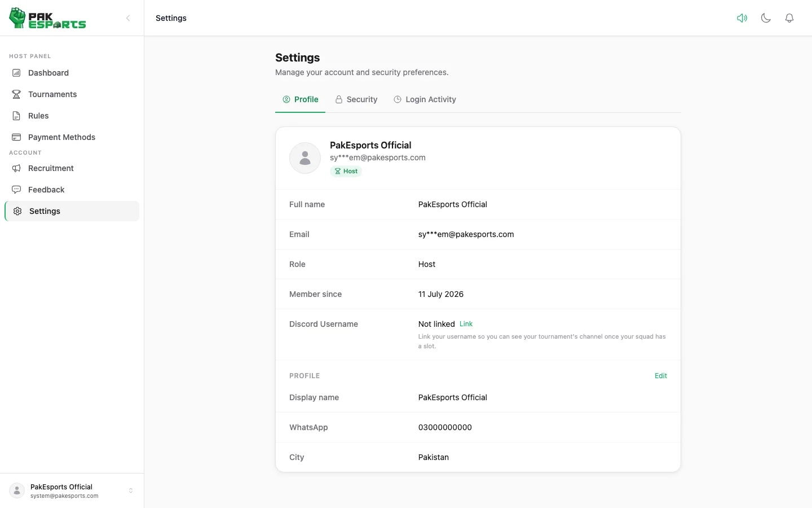Click the Host role badge

[x=346, y=171]
